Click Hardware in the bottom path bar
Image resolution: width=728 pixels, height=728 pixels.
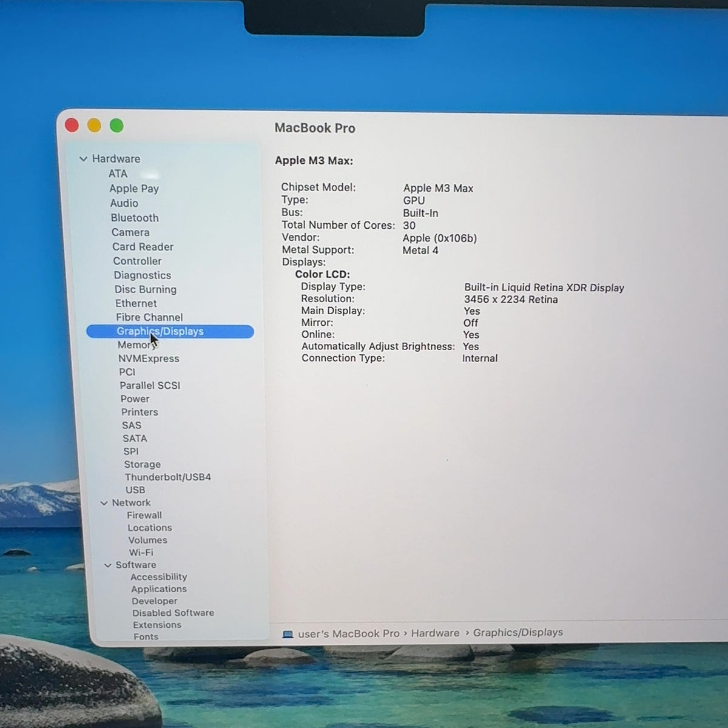tap(435, 633)
